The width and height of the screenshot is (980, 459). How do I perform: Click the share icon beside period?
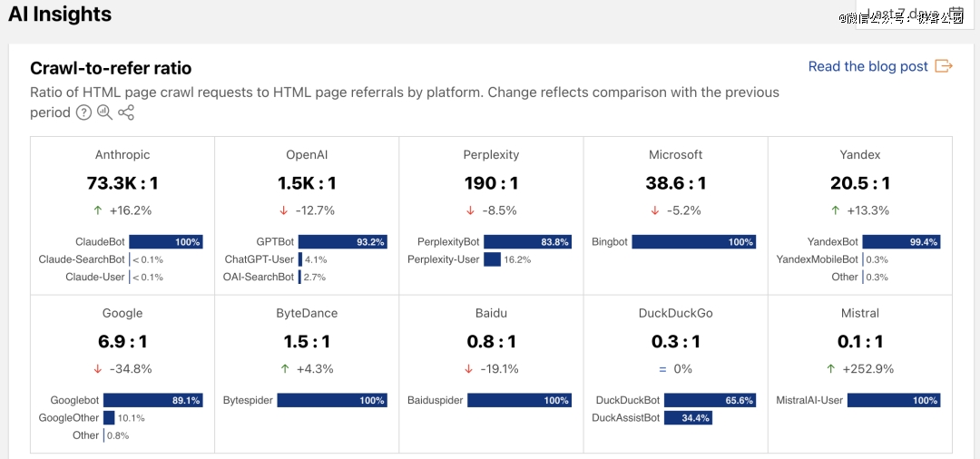[x=126, y=112]
